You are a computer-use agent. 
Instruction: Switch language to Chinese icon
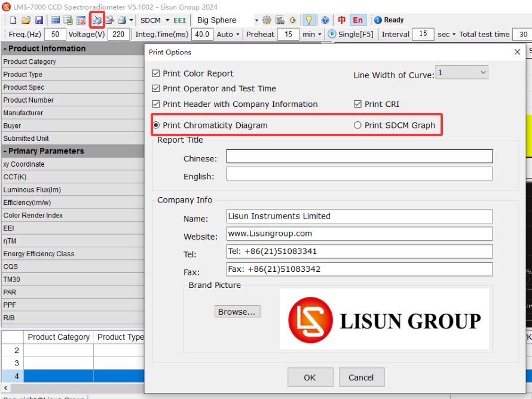(342, 20)
